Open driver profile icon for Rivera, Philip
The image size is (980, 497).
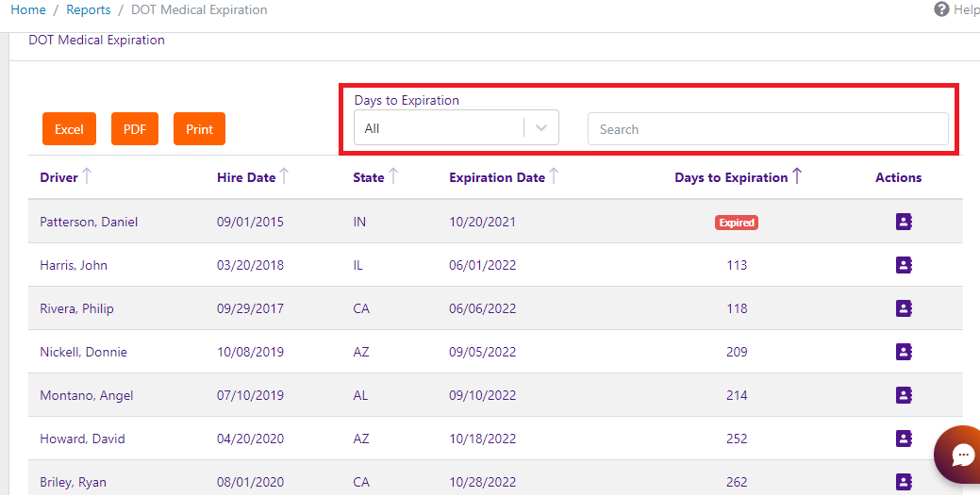point(904,308)
